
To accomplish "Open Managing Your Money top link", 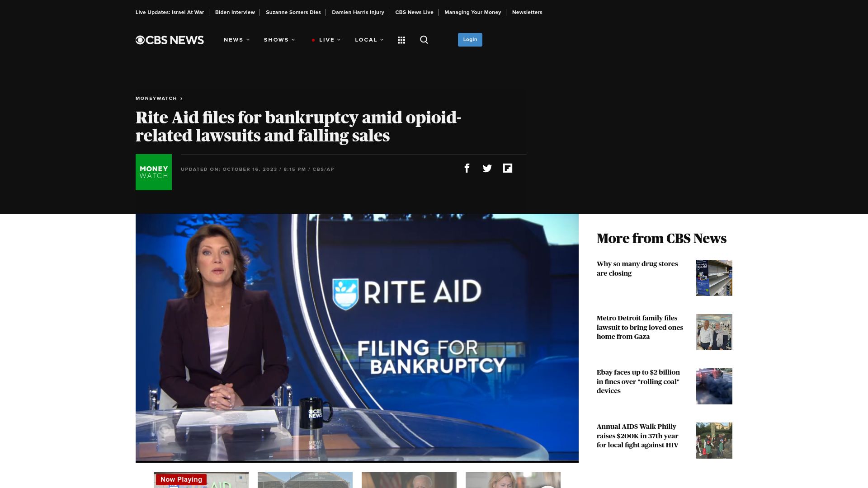I will click(472, 12).
